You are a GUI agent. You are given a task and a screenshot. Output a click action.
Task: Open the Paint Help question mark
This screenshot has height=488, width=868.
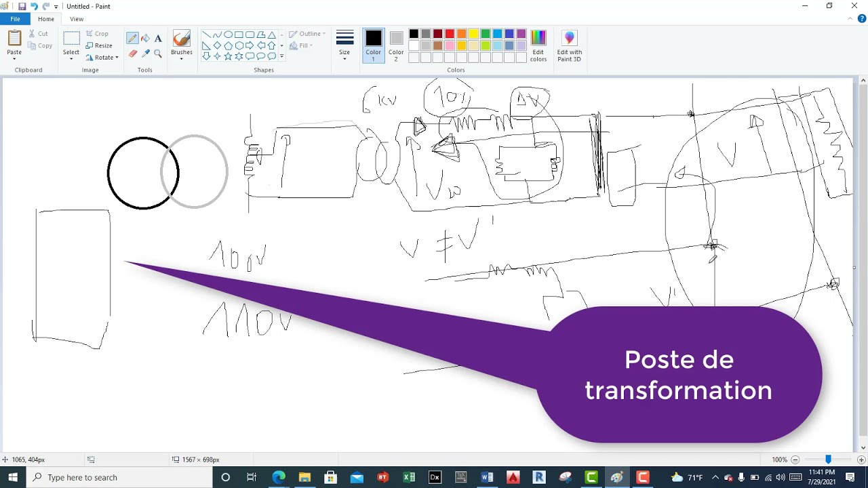tap(862, 19)
